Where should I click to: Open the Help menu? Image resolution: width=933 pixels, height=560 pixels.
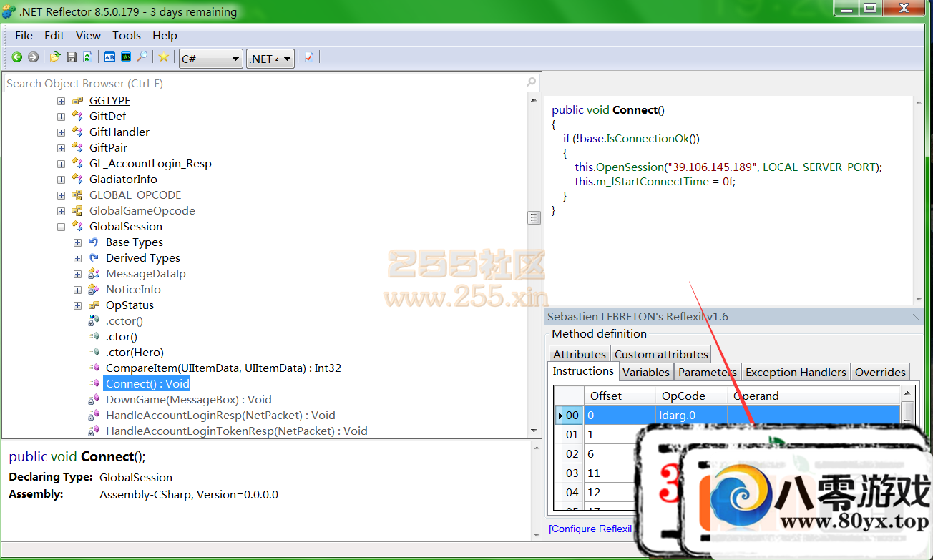165,35
